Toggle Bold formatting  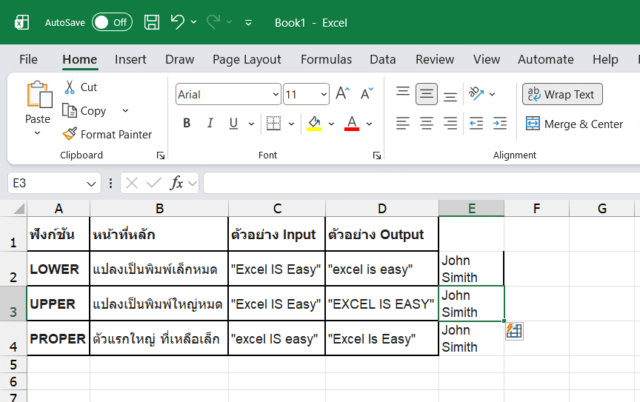tap(187, 123)
